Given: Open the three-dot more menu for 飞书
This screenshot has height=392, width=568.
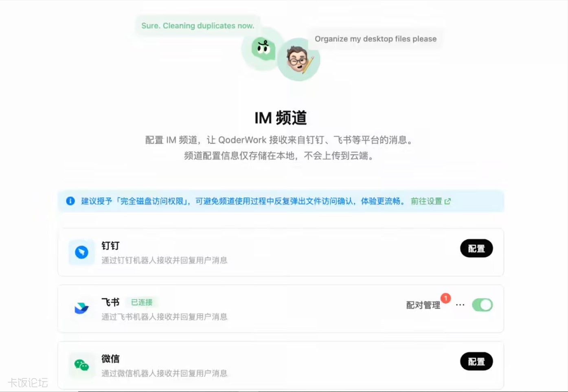Looking at the screenshot, I should click(x=460, y=305).
